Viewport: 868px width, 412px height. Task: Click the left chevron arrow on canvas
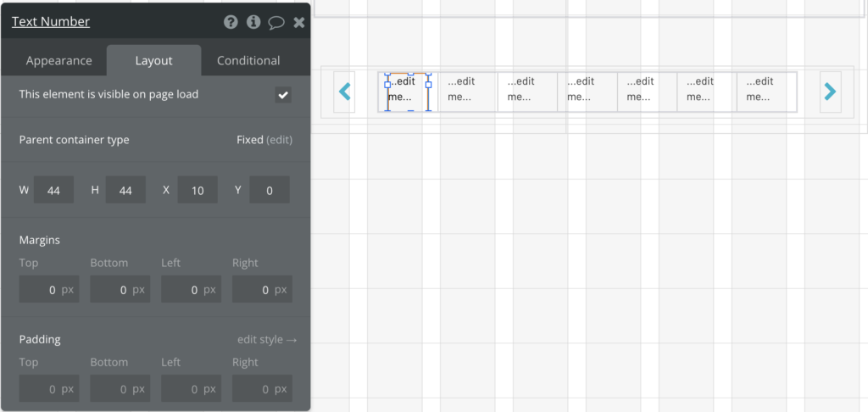pyautogui.click(x=344, y=92)
